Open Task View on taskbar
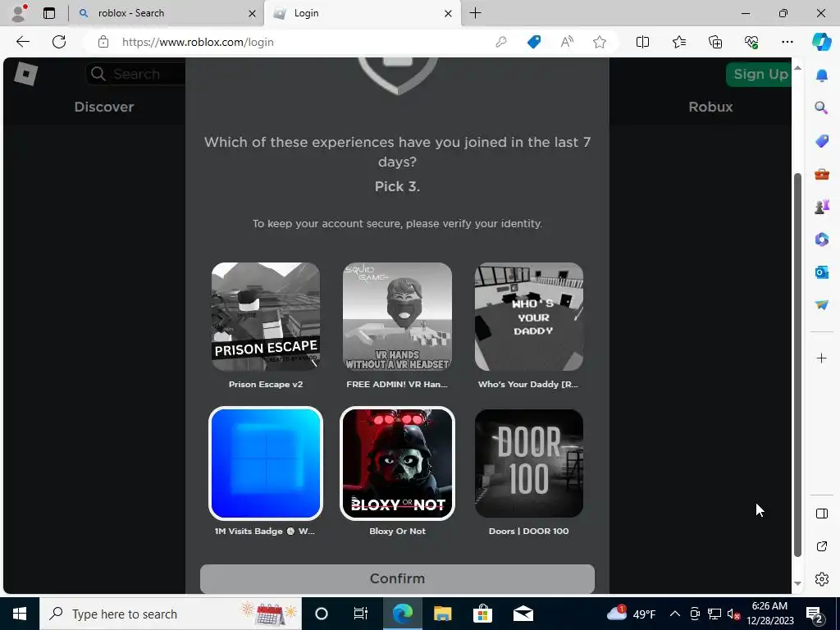The height and width of the screenshot is (630, 840). (361, 614)
